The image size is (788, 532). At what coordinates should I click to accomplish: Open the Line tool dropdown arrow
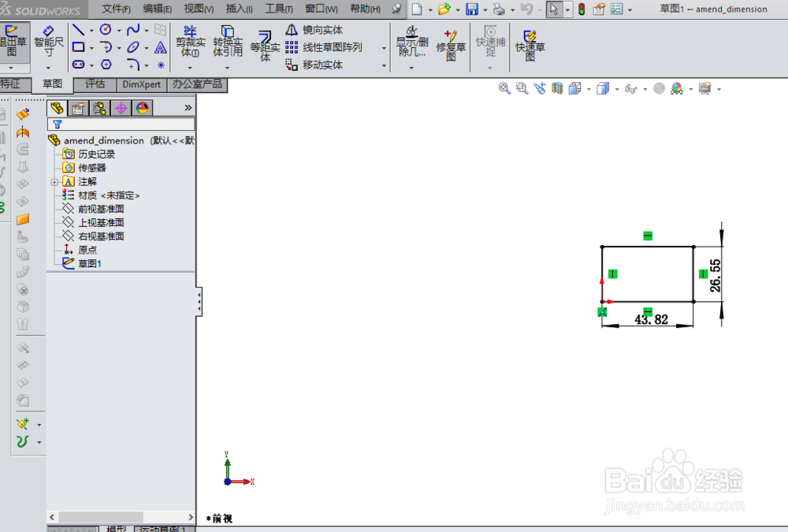(91, 31)
